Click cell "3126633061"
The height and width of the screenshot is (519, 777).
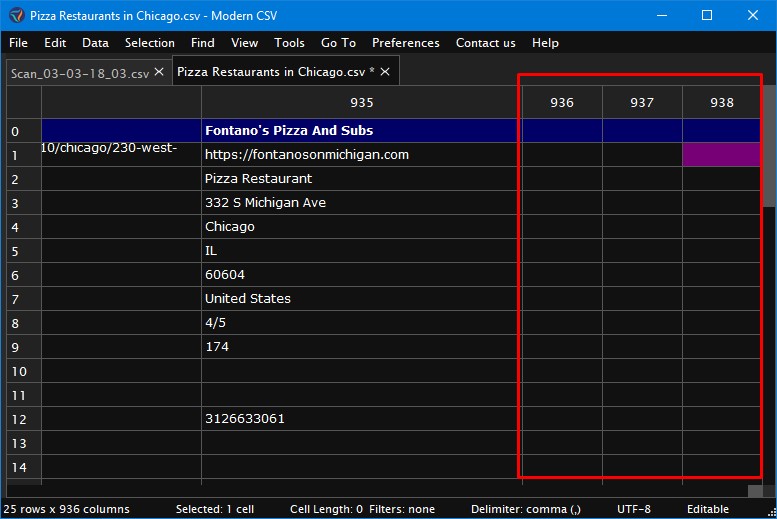point(362,419)
